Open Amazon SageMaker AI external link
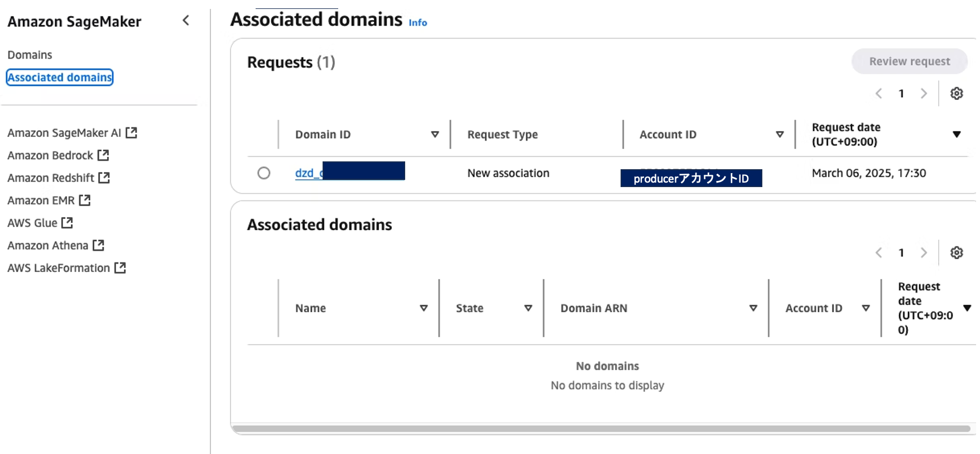980x454 pixels. point(72,132)
